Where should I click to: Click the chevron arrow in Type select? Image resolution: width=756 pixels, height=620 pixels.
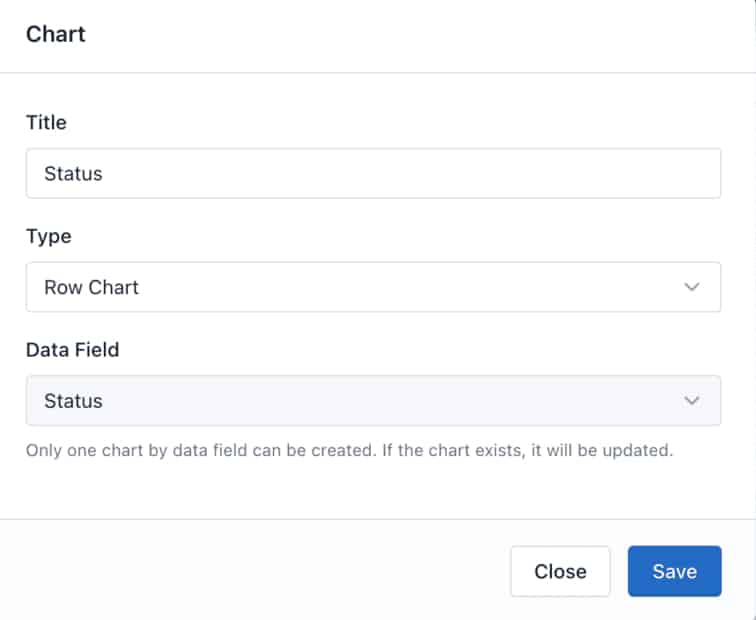click(691, 287)
